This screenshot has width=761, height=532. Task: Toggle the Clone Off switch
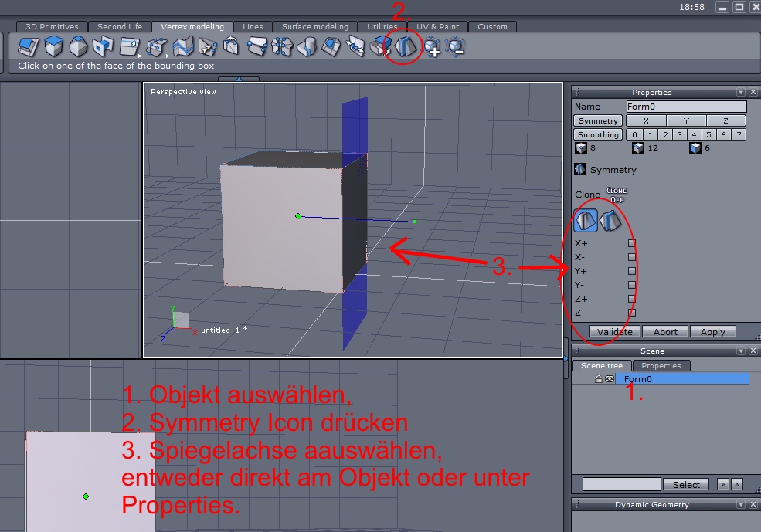coord(617,195)
